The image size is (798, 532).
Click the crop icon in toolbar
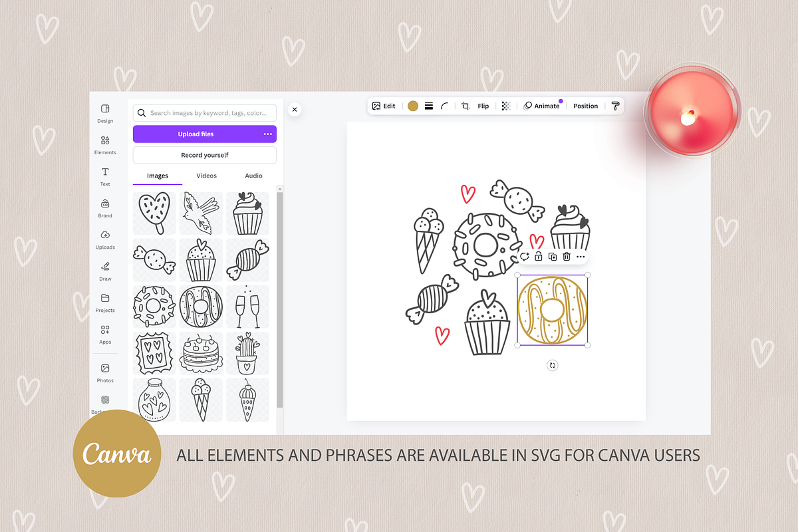click(465, 106)
